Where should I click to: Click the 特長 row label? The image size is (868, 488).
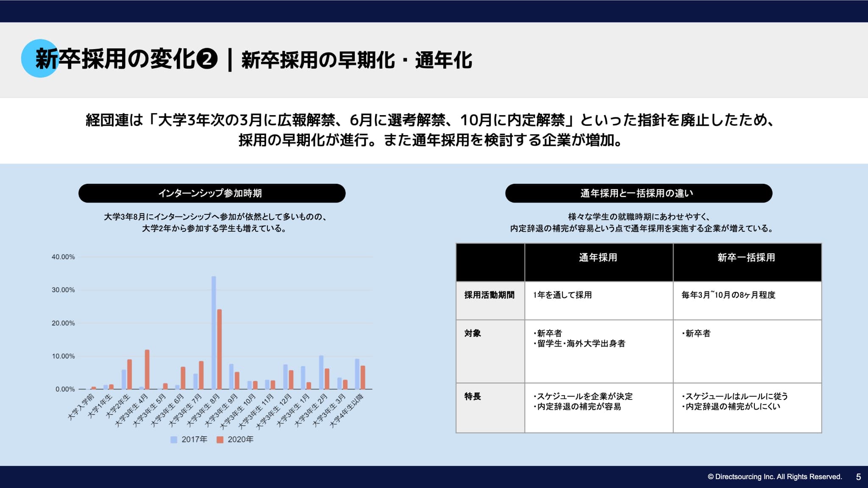pyautogui.click(x=473, y=396)
